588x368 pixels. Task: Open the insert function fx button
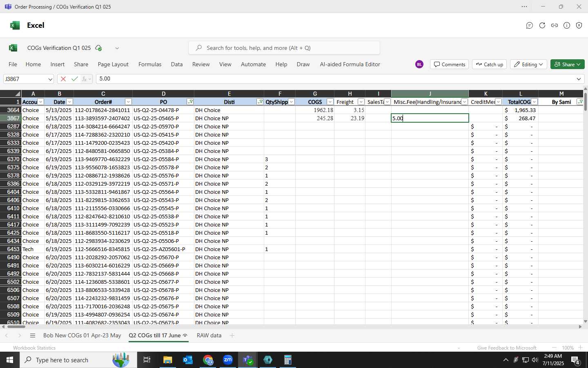(85, 79)
